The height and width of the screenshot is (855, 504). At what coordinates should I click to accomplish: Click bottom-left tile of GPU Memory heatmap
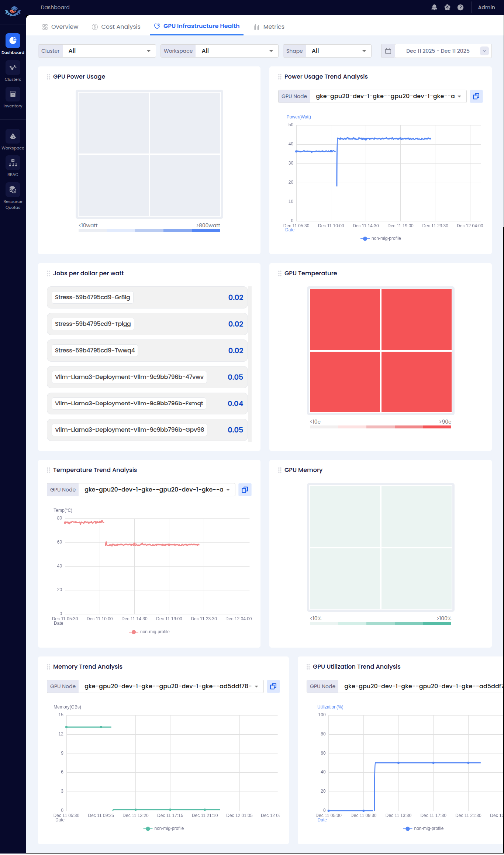coord(345,579)
